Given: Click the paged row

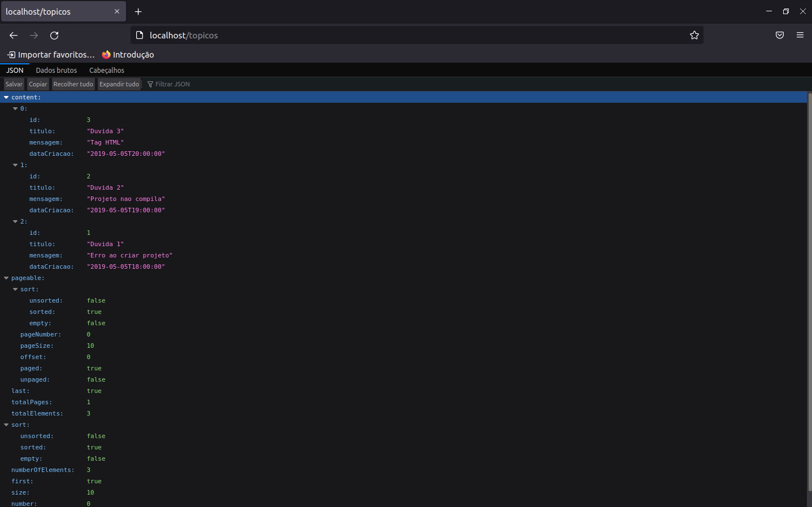Looking at the screenshot, I should 403,368.
